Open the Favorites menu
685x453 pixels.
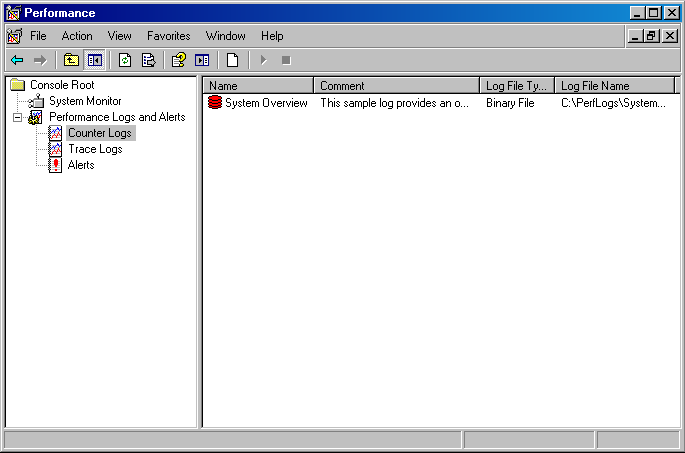(x=169, y=36)
